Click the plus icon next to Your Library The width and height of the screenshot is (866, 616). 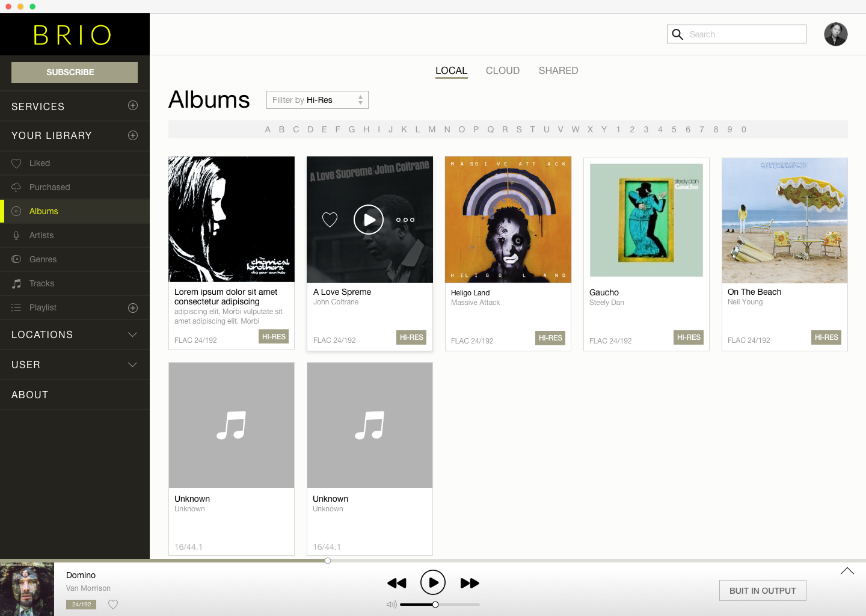pyautogui.click(x=133, y=135)
